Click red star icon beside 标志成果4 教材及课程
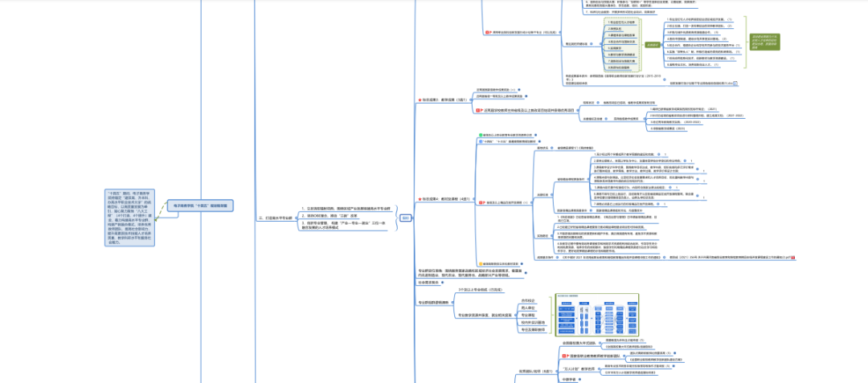Image resolution: width=868 pixels, height=383 pixels. pyautogui.click(x=418, y=199)
